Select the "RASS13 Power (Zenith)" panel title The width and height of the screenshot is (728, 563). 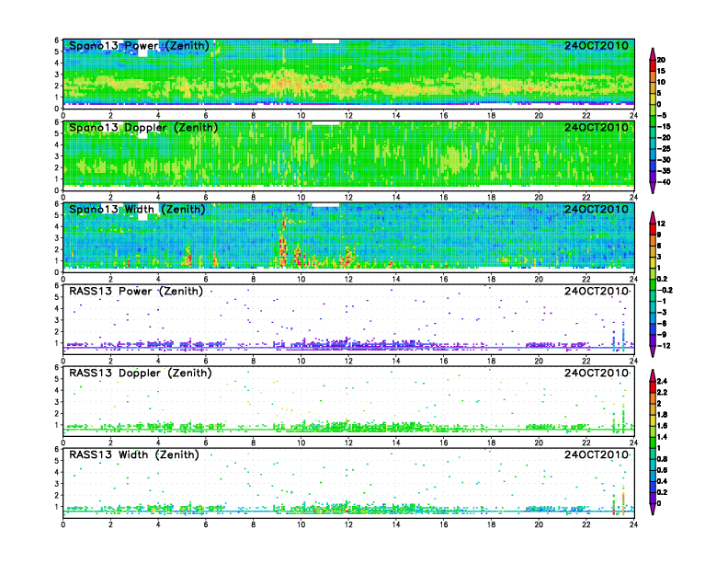point(136,292)
